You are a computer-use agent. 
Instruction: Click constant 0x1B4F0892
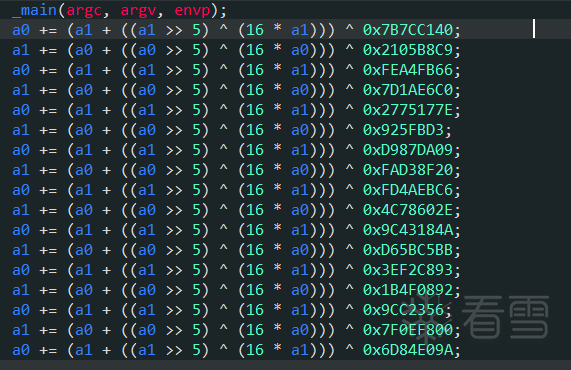click(408, 290)
